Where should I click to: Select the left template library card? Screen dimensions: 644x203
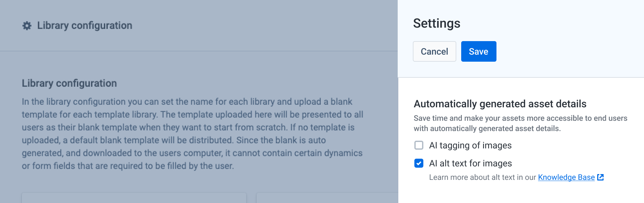pyautogui.click(x=134, y=199)
